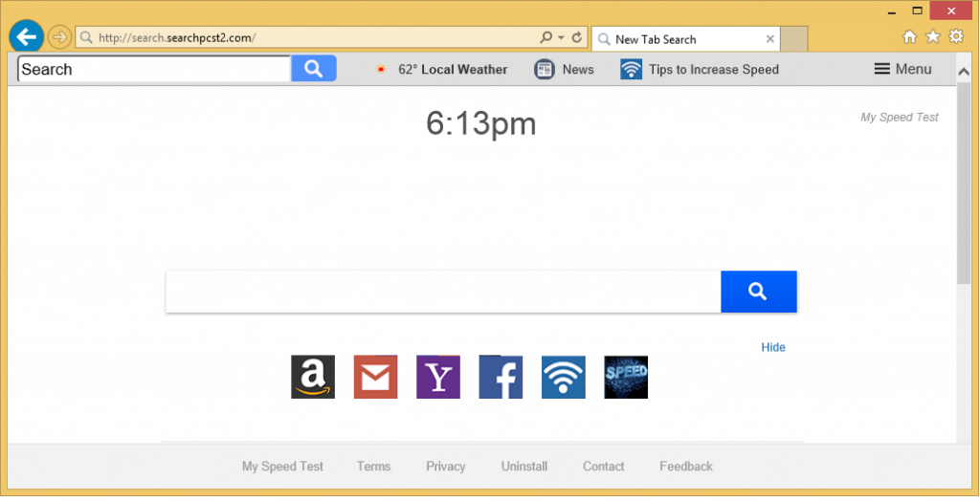
Task: Open the Gmail shortcut icon
Action: click(x=375, y=377)
